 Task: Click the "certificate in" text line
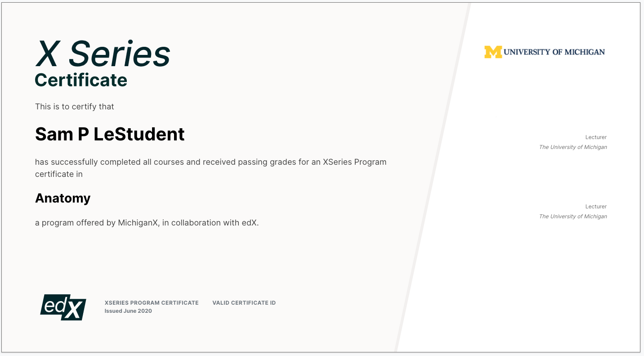pyautogui.click(x=59, y=174)
